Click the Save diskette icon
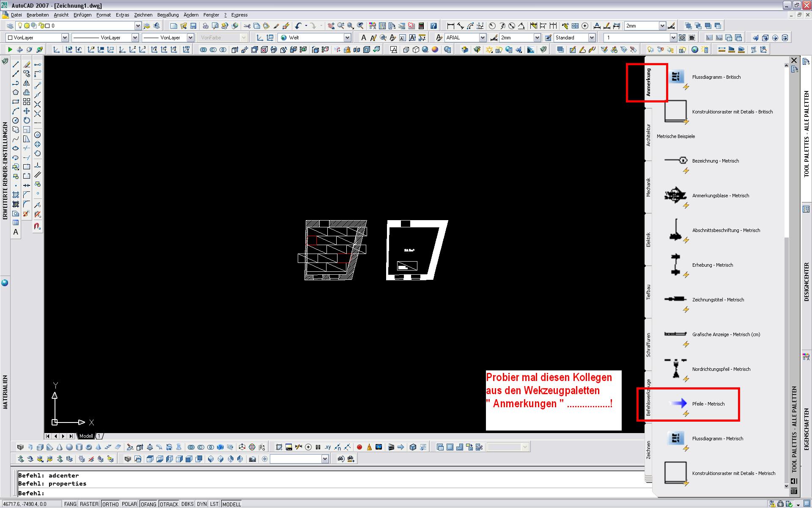 click(x=193, y=26)
